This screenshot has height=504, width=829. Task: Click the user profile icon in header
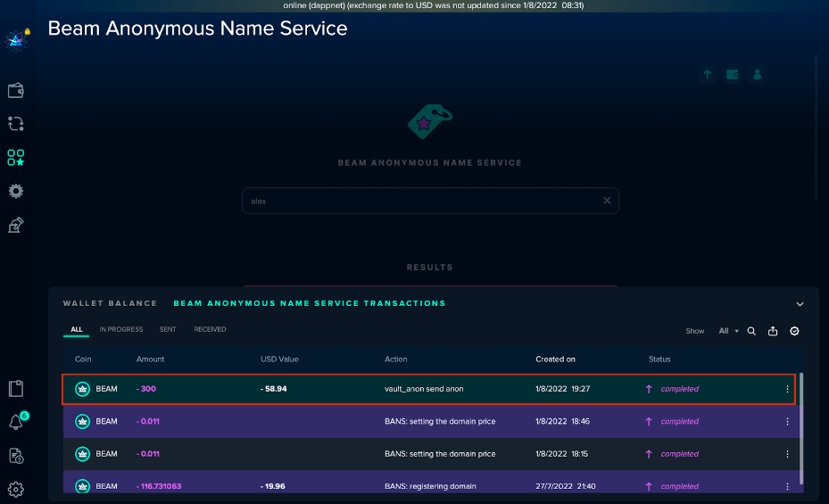758,75
